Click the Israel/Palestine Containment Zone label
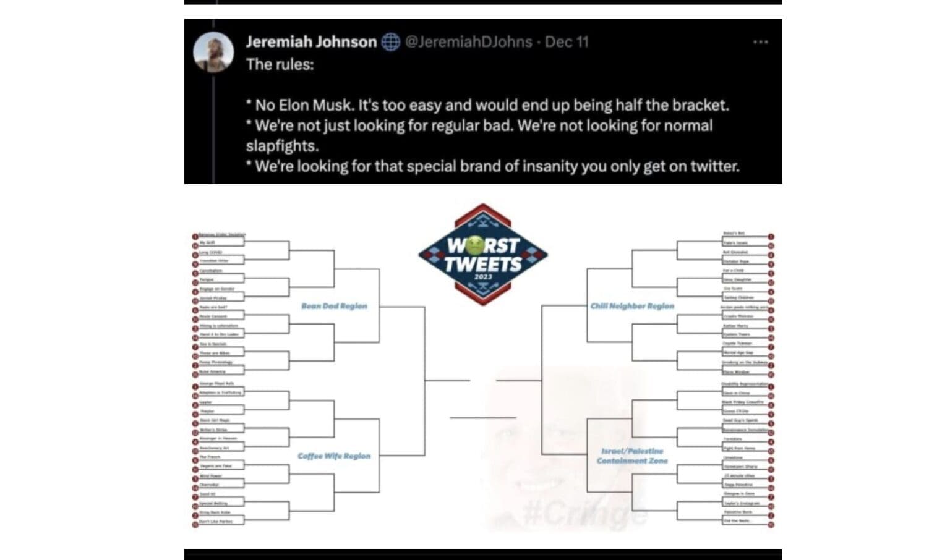Screen dimensions: 950x560 tap(632, 456)
